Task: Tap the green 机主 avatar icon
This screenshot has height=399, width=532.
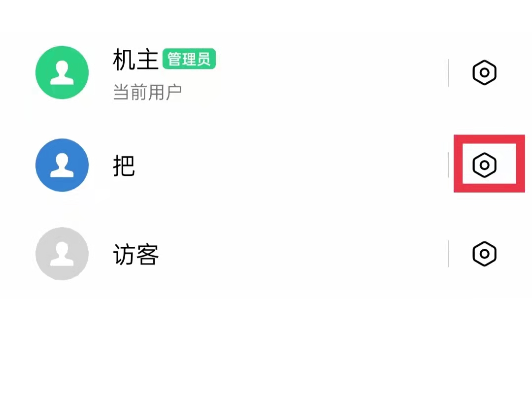Action: 62,72
